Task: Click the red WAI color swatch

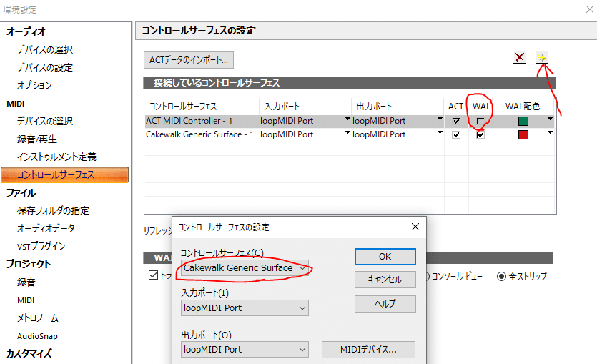Action: [523, 134]
